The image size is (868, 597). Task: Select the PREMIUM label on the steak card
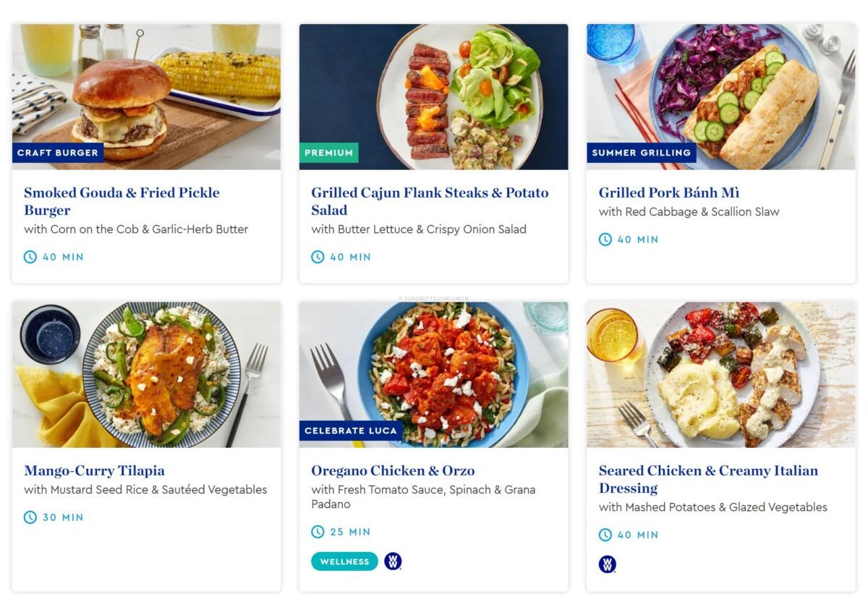[x=330, y=153]
